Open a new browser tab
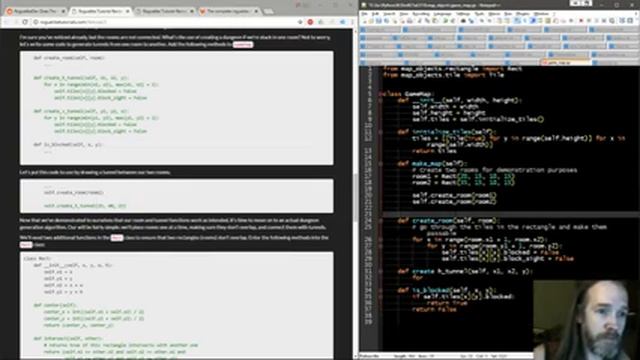 click(x=269, y=11)
